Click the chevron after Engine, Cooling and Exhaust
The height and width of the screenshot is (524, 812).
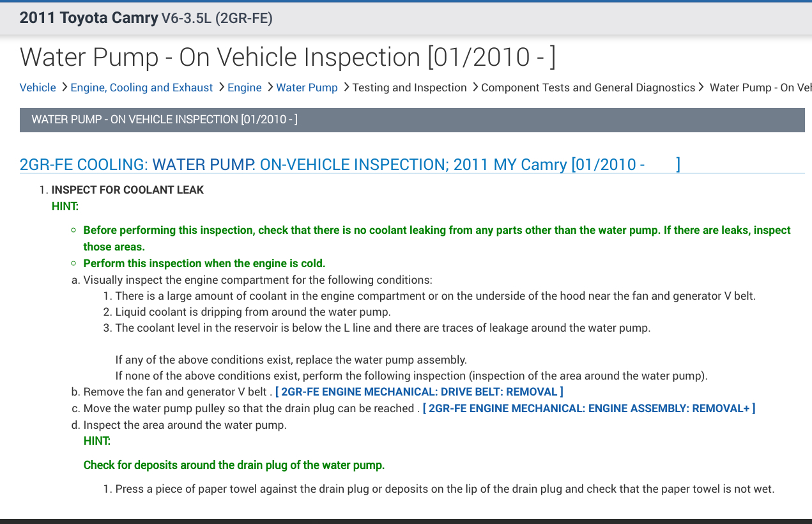click(x=221, y=87)
